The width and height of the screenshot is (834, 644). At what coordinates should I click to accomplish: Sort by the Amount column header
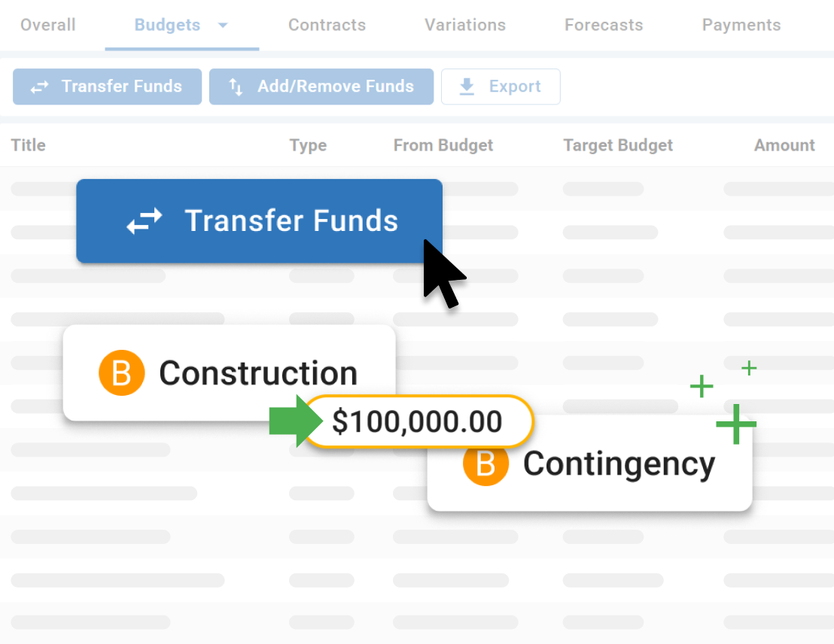coord(784,144)
